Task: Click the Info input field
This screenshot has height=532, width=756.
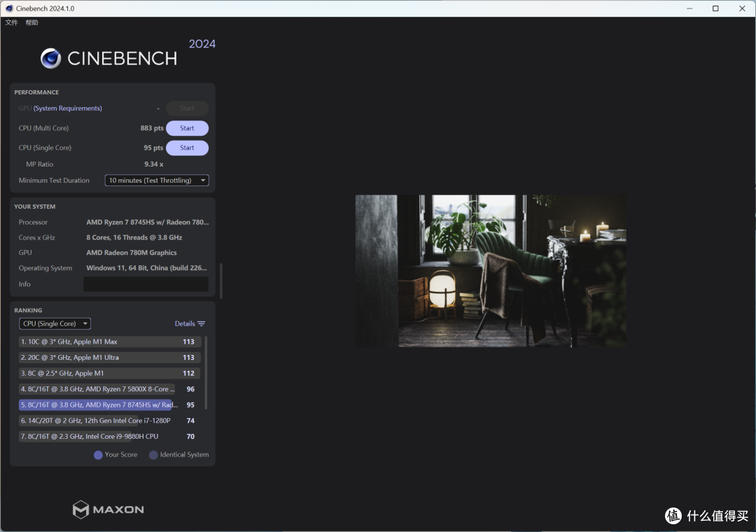Action: click(x=146, y=284)
